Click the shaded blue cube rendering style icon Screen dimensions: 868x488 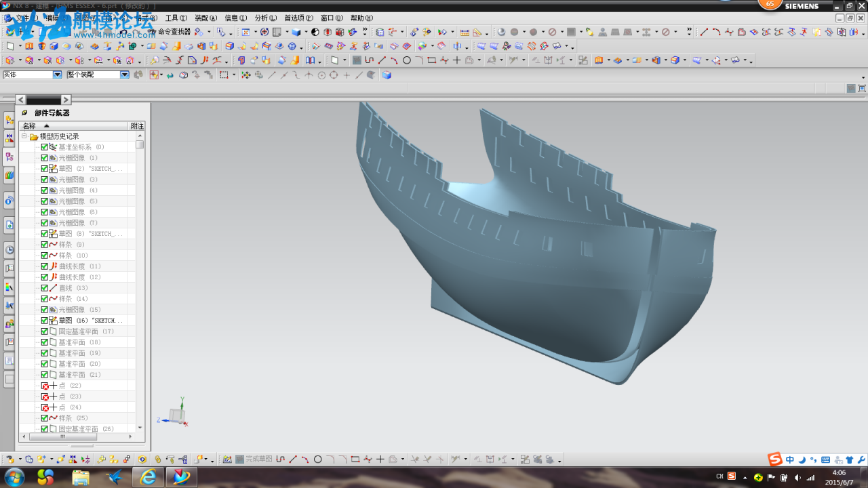click(x=296, y=32)
